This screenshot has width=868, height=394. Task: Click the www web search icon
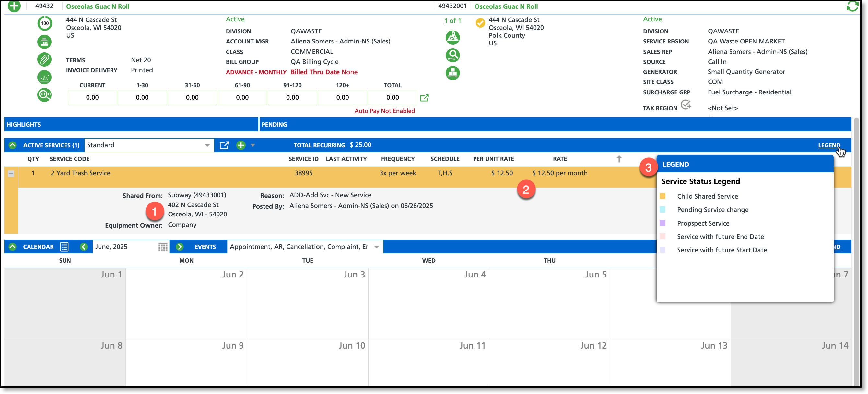pos(452,55)
